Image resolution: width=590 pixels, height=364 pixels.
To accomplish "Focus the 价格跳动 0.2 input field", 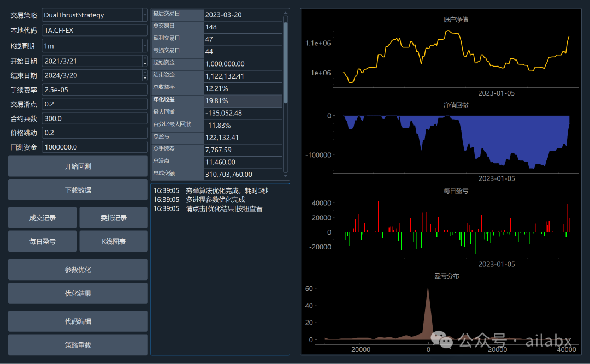I will pos(95,133).
